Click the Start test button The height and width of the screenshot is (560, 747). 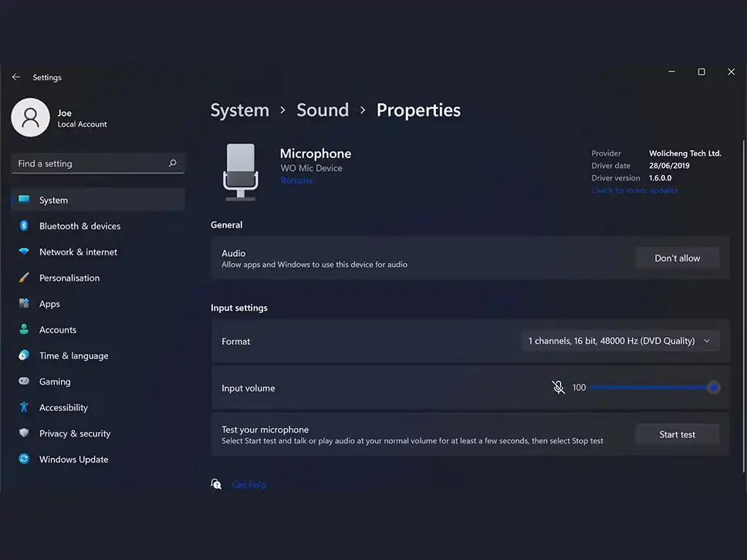click(677, 433)
